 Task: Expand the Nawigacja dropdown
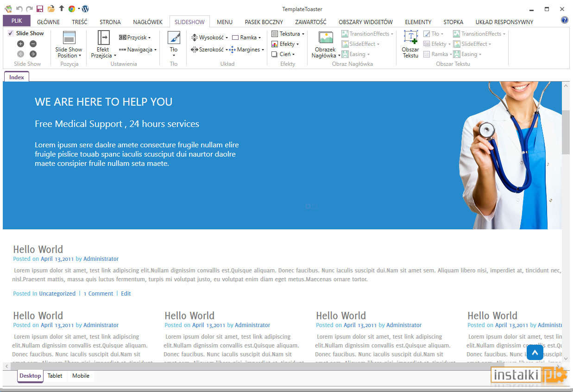point(138,50)
